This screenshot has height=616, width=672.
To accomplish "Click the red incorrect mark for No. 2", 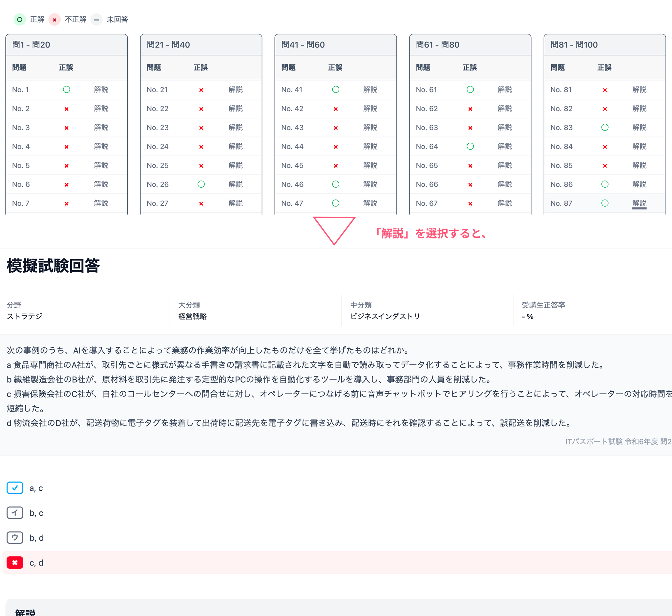I will click(67, 108).
